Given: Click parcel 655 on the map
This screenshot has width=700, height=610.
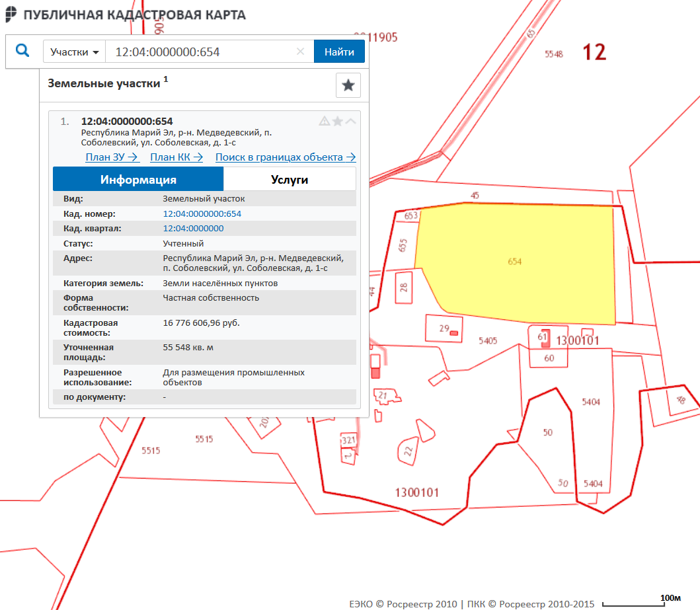Looking at the screenshot, I should click(403, 245).
